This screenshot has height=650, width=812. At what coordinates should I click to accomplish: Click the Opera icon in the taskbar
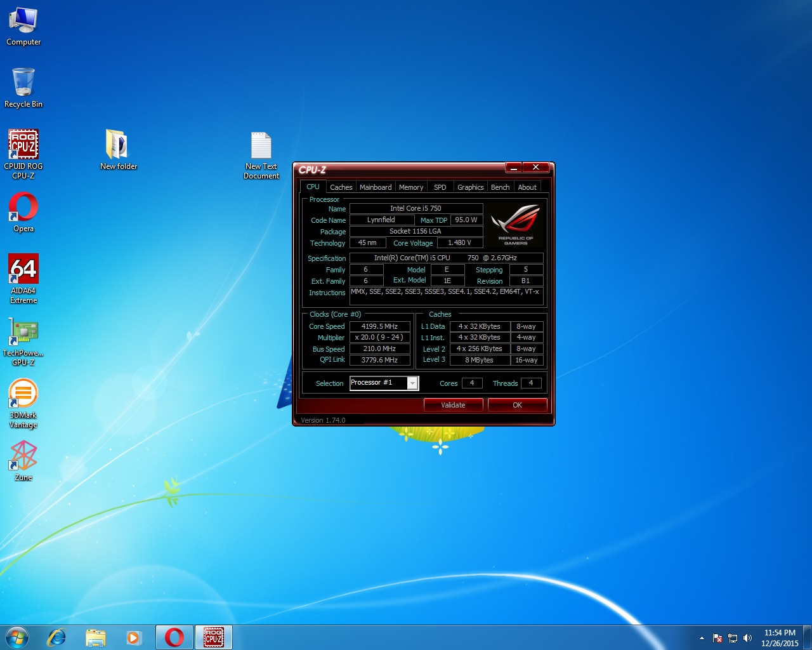(x=174, y=637)
